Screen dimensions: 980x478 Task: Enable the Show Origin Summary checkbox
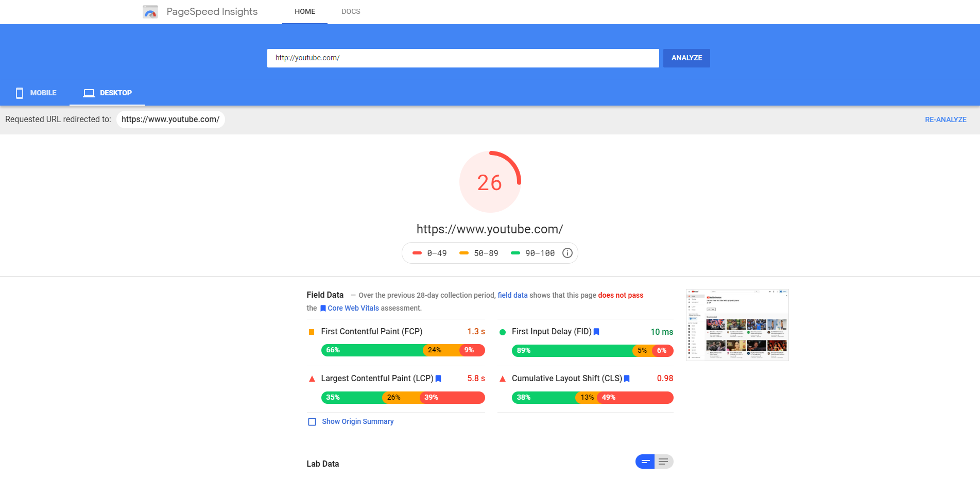312,422
